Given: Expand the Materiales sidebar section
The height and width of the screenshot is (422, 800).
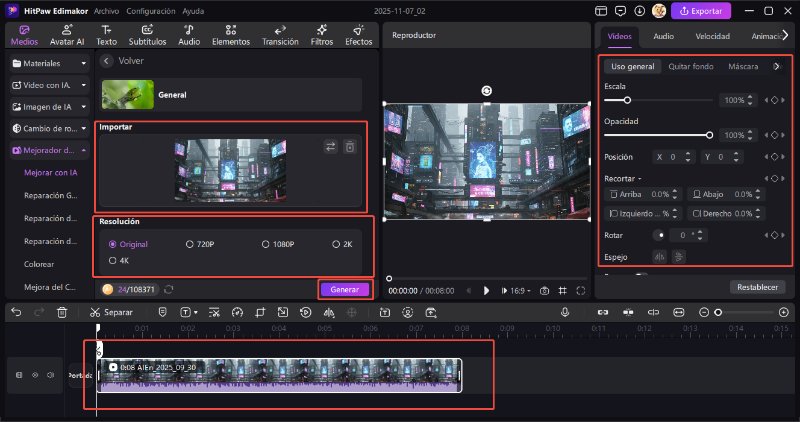Looking at the screenshot, I should pyautogui.click(x=49, y=63).
